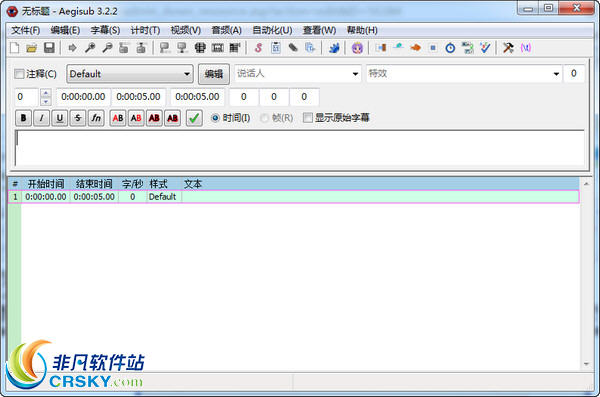Image resolution: width=600 pixels, height=397 pixels.
Task: Launch ASSDraw3 anime face icon
Action: point(357,48)
